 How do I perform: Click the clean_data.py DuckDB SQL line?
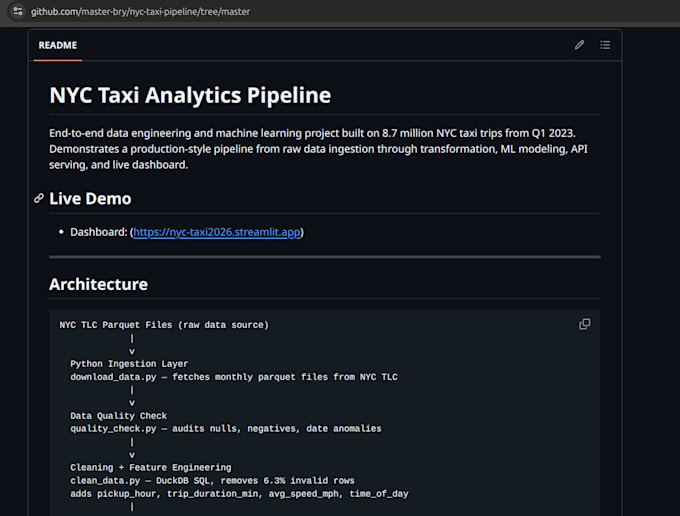(212, 480)
